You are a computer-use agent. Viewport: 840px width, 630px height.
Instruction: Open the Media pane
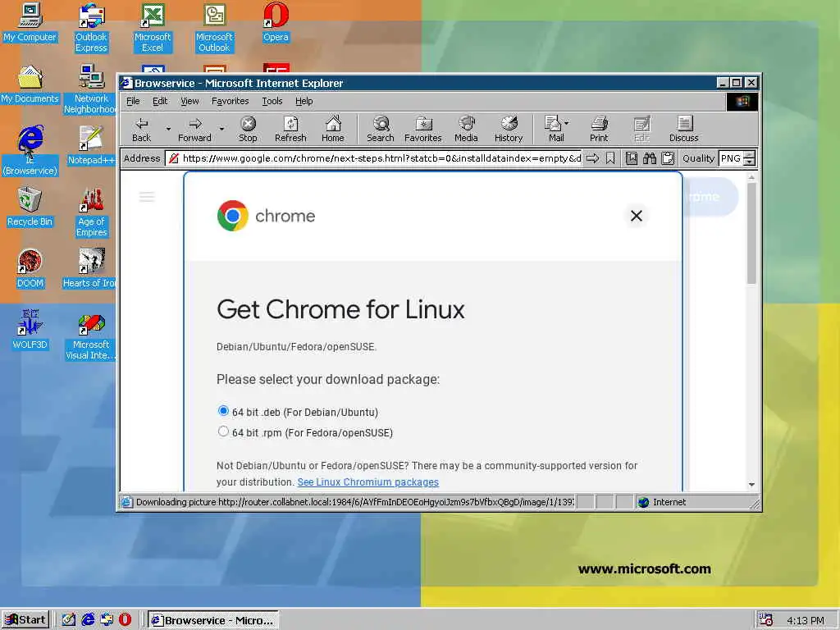pos(466,129)
